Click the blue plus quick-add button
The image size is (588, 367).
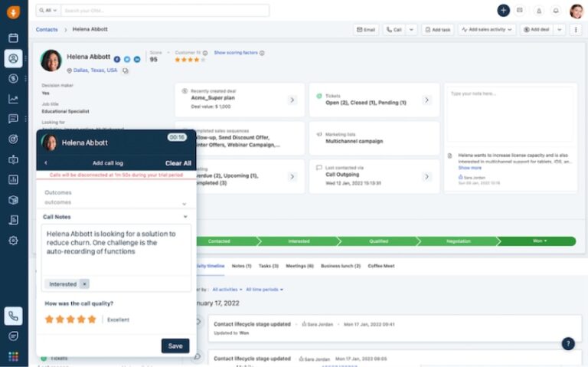click(503, 11)
